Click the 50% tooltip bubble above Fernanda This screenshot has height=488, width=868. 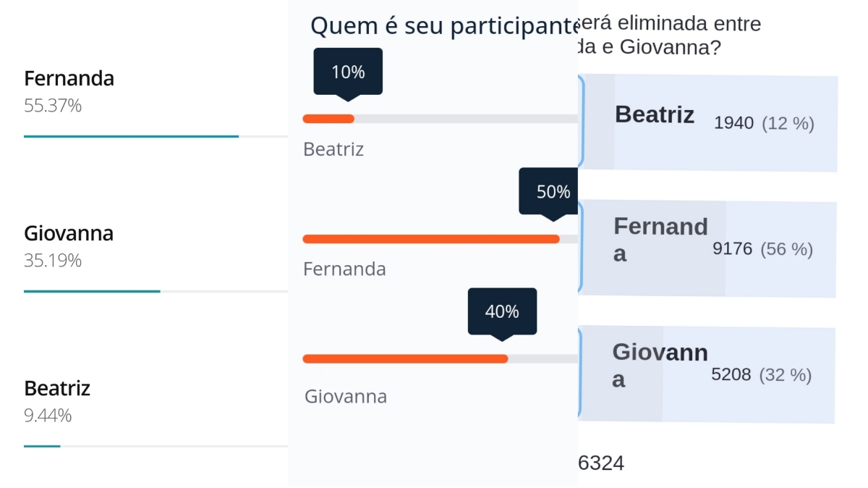coord(553,192)
